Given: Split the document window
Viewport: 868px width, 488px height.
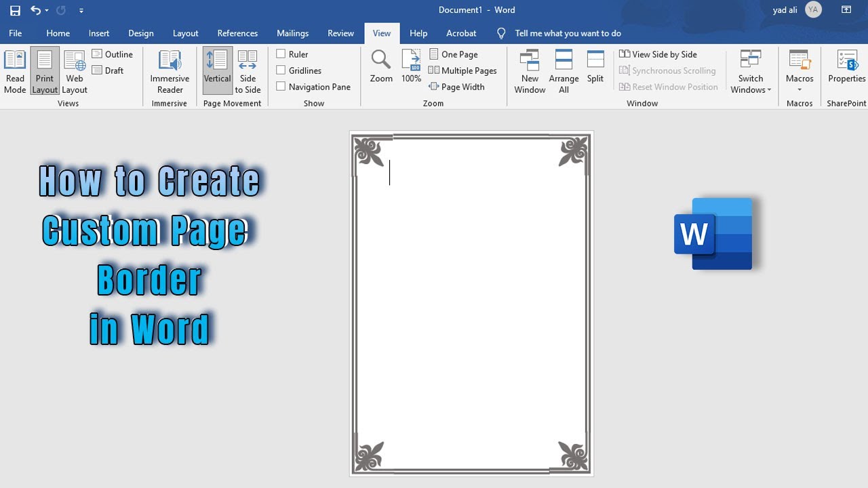Looking at the screenshot, I should (x=595, y=66).
